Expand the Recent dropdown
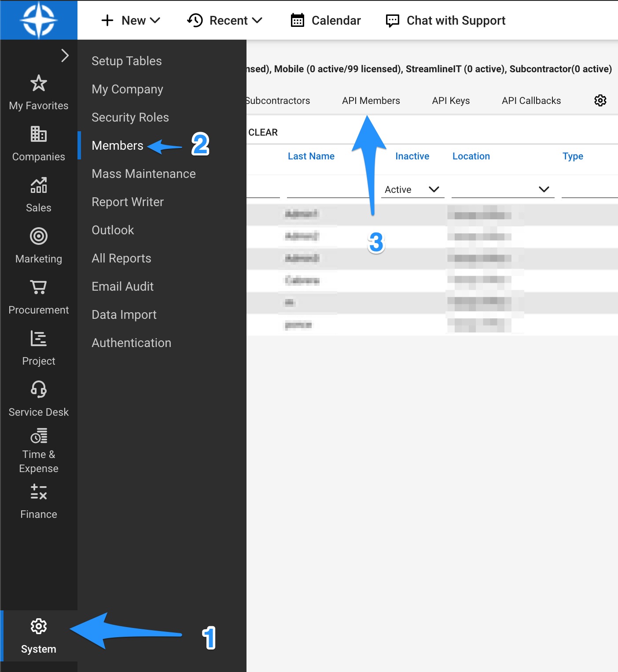618x672 pixels. tap(225, 21)
